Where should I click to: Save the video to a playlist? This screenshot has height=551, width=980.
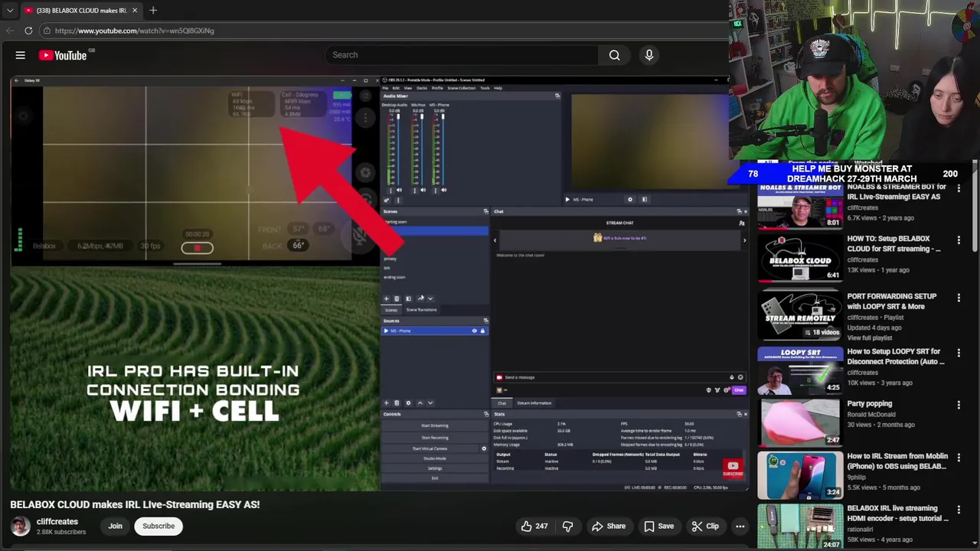coord(658,526)
